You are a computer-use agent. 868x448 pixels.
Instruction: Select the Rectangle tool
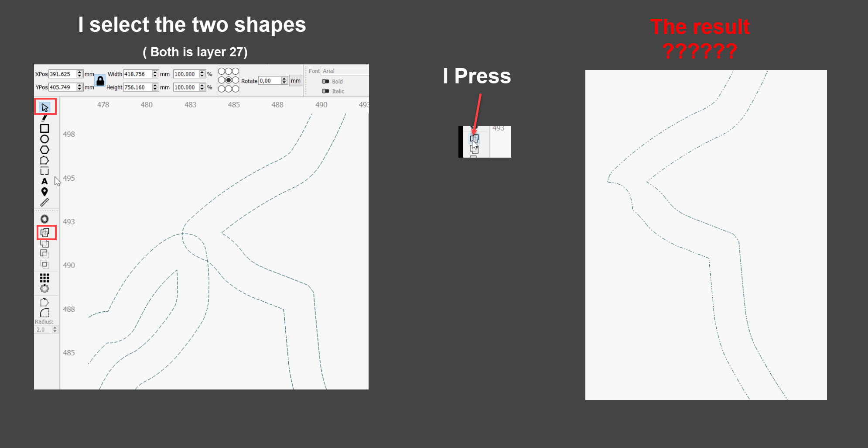(x=44, y=128)
